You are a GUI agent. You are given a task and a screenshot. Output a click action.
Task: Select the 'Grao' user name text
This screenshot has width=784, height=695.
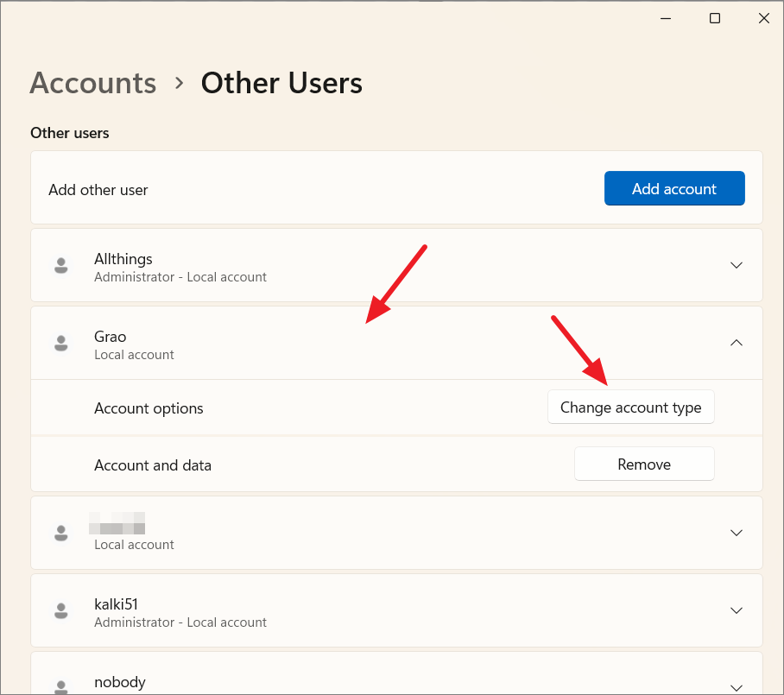[x=110, y=337]
